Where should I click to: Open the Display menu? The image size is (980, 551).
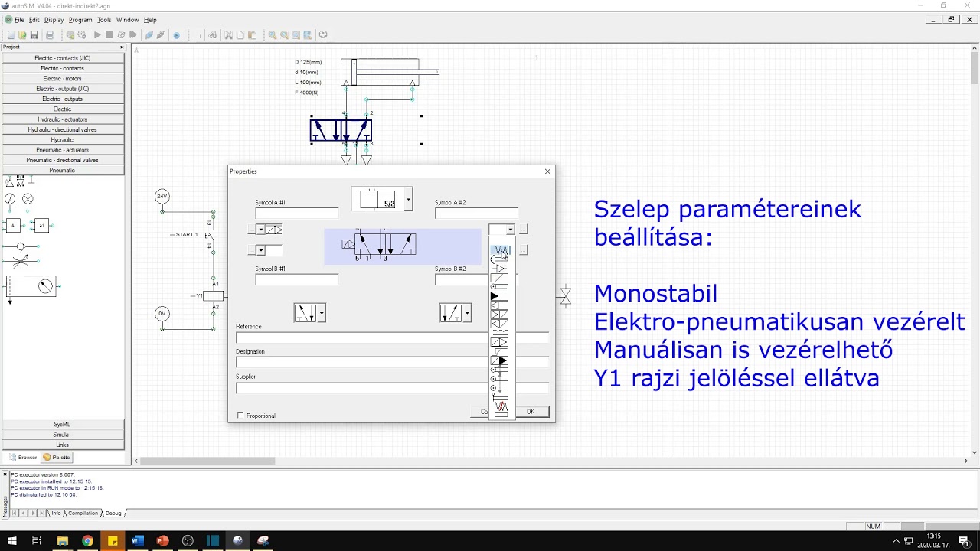click(54, 20)
